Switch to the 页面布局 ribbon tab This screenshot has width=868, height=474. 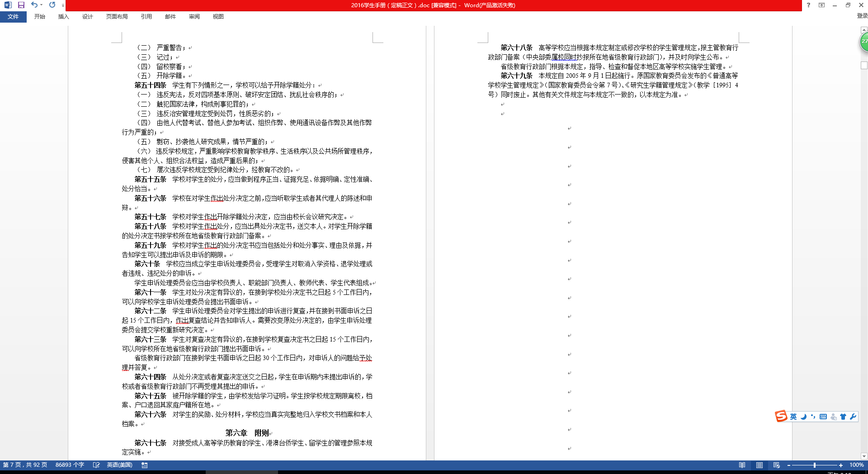117,17
